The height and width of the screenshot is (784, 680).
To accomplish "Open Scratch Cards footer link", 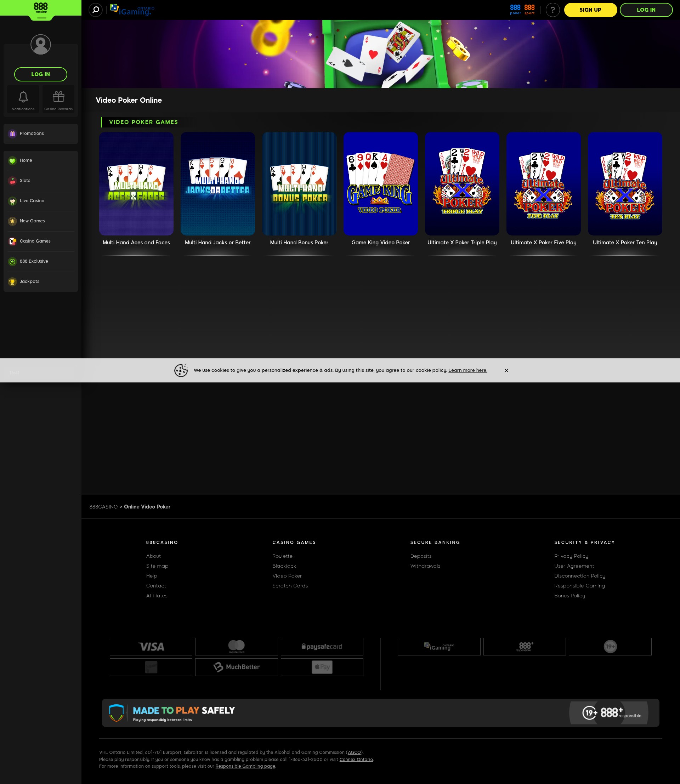I will coord(290,586).
